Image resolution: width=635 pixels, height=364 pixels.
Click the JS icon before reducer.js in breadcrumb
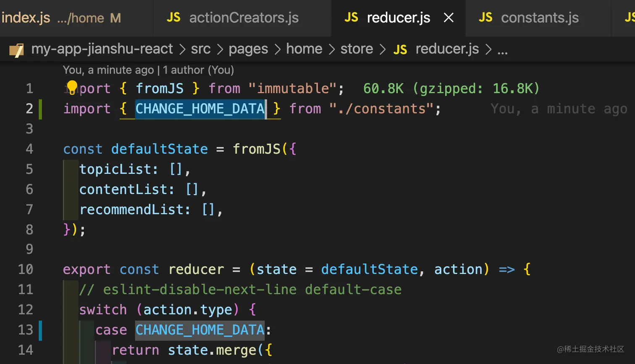(400, 50)
